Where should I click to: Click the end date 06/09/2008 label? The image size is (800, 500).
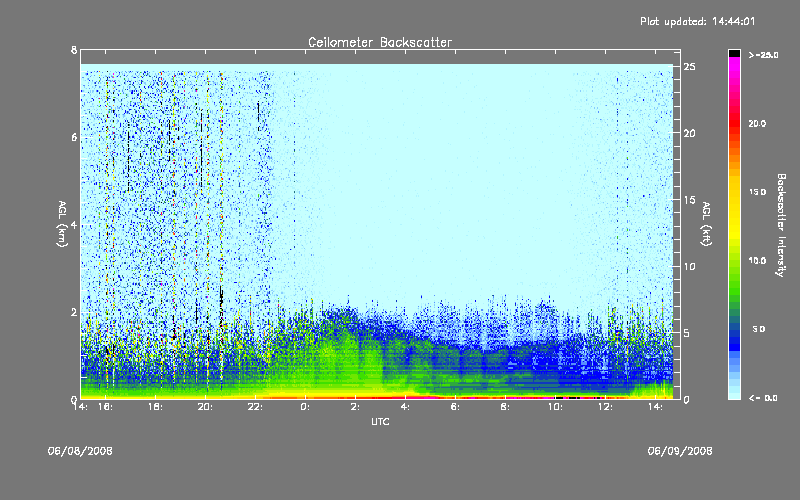(680, 451)
